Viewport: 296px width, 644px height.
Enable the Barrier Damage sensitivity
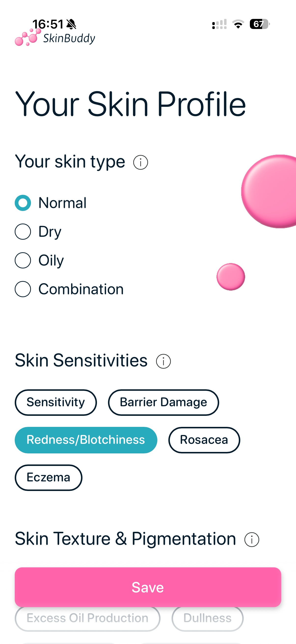(x=163, y=402)
